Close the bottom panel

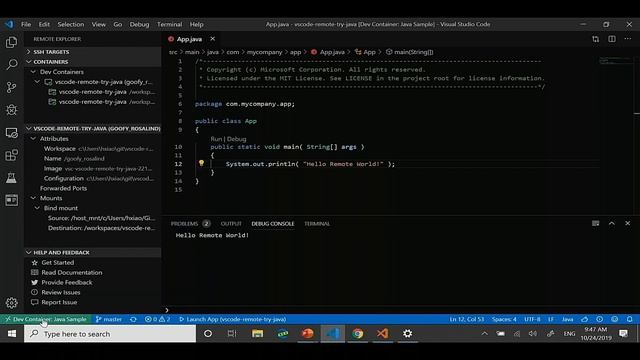point(627,223)
